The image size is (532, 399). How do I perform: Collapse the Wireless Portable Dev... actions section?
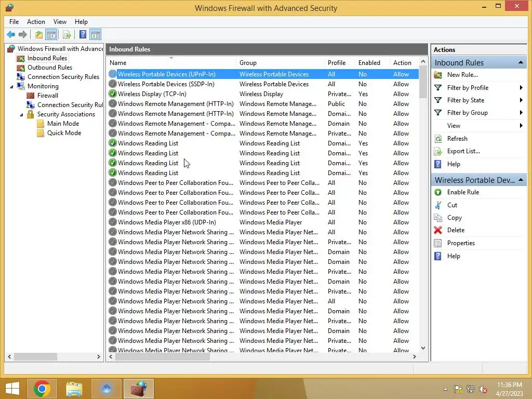[521, 180]
